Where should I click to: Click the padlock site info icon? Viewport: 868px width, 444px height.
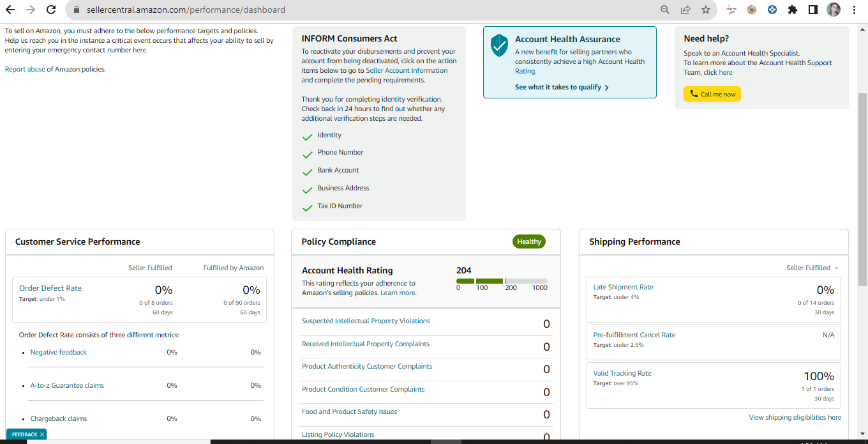click(x=76, y=10)
